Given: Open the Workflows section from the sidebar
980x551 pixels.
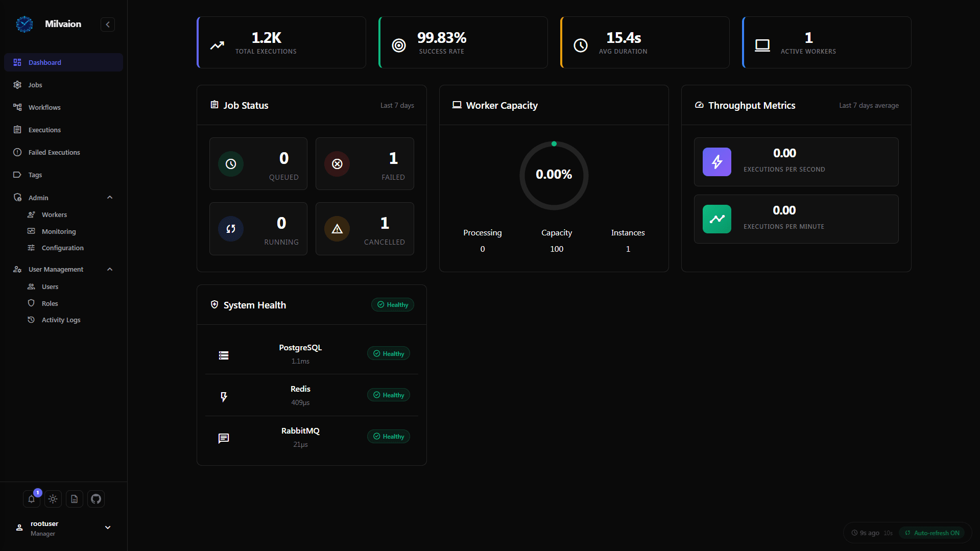Looking at the screenshot, I should pos(44,107).
